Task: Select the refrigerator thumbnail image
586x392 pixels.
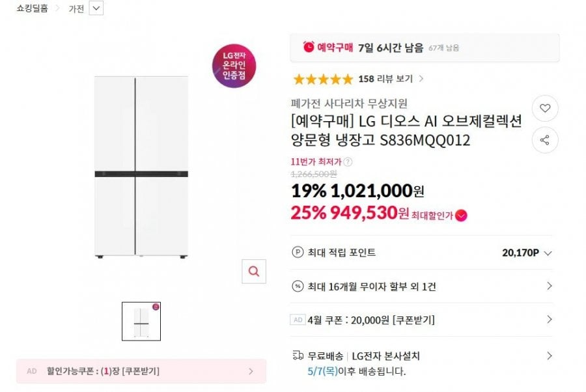Action: point(141,321)
